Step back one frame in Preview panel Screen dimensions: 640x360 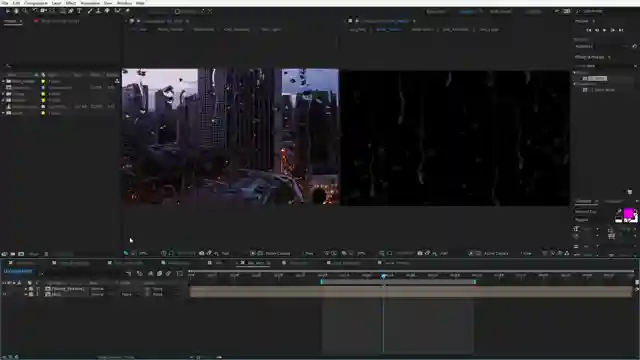click(x=597, y=30)
